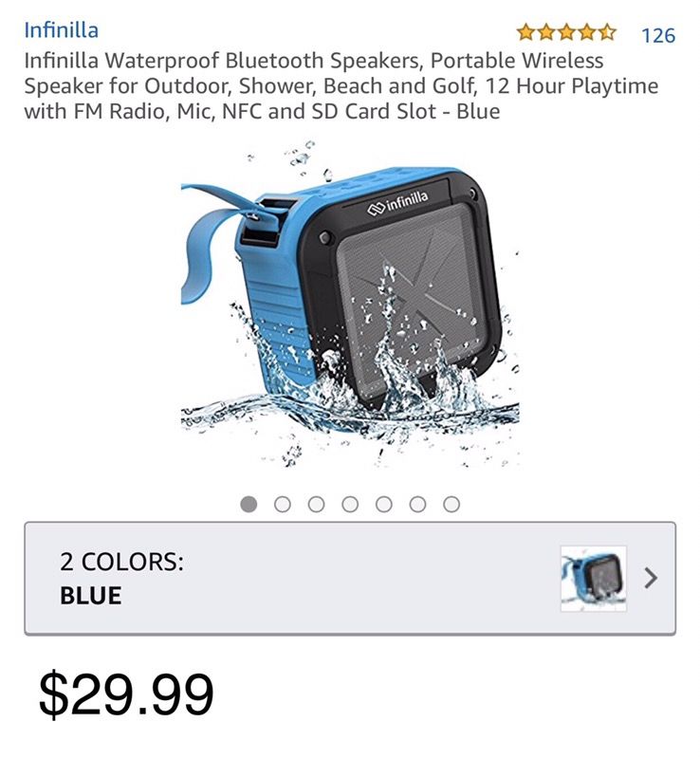Jump to the fourth carousel image dot

click(x=350, y=505)
